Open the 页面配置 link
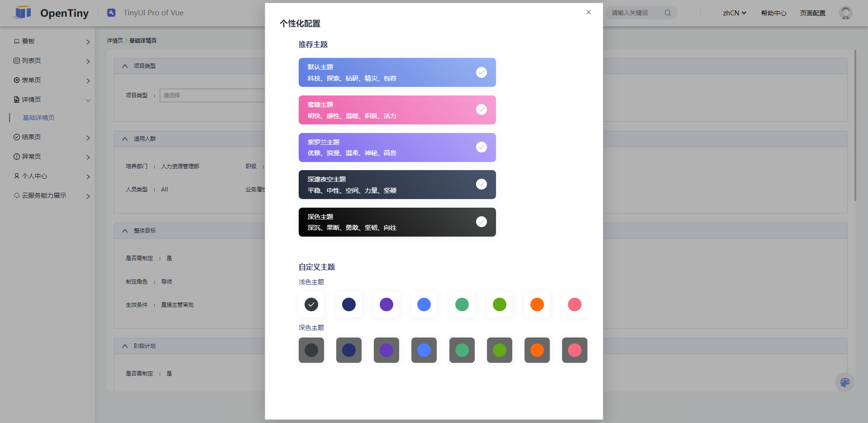 pyautogui.click(x=812, y=13)
